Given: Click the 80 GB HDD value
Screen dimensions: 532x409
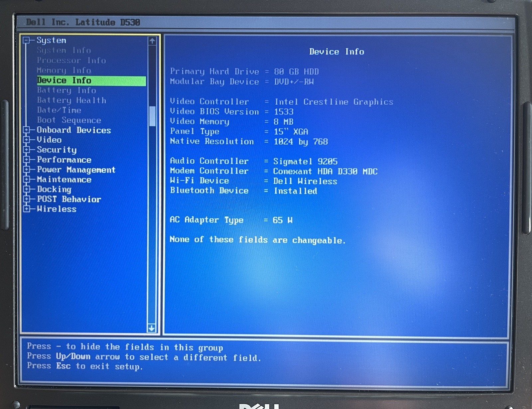Looking at the screenshot, I should (x=296, y=72).
